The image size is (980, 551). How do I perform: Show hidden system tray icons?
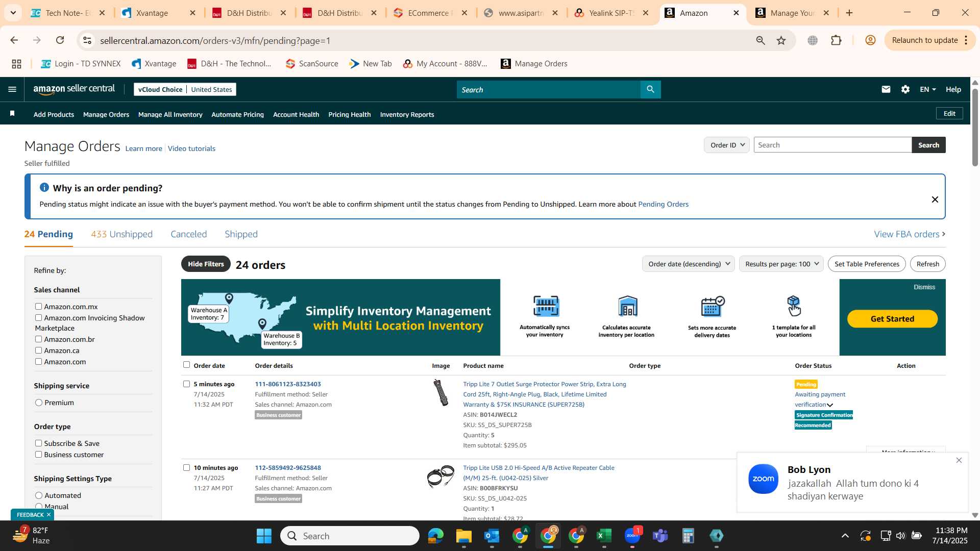point(845,536)
